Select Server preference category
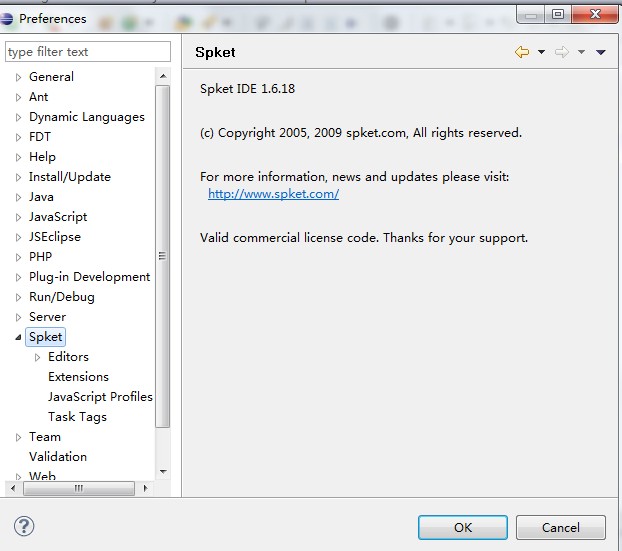This screenshot has width=622, height=551. click(x=47, y=317)
